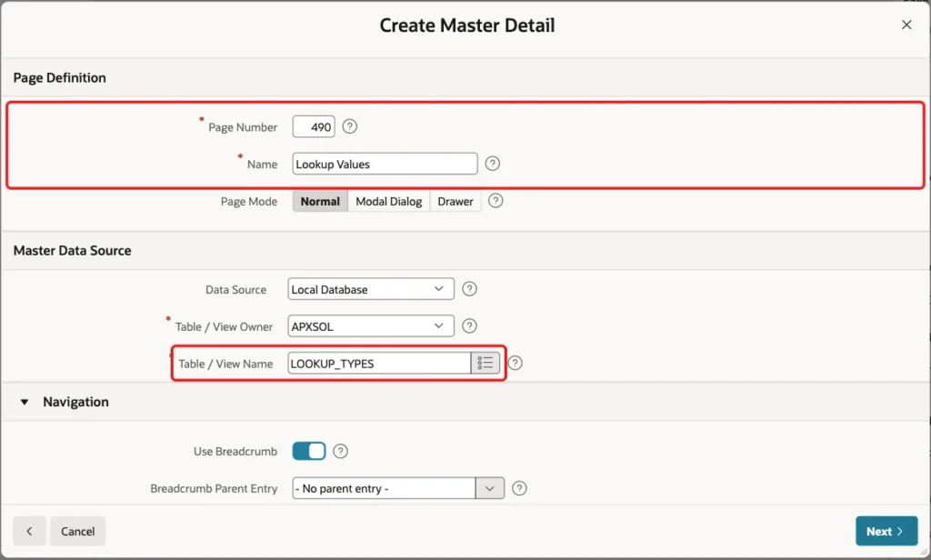Collapse the Navigation section

tap(25, 402)
